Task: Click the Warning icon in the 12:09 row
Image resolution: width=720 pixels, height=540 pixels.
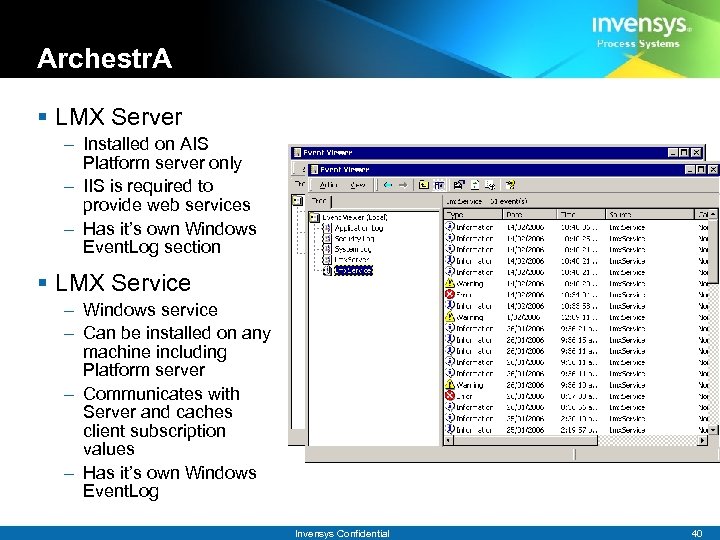Action: click(x=450, y=317)
